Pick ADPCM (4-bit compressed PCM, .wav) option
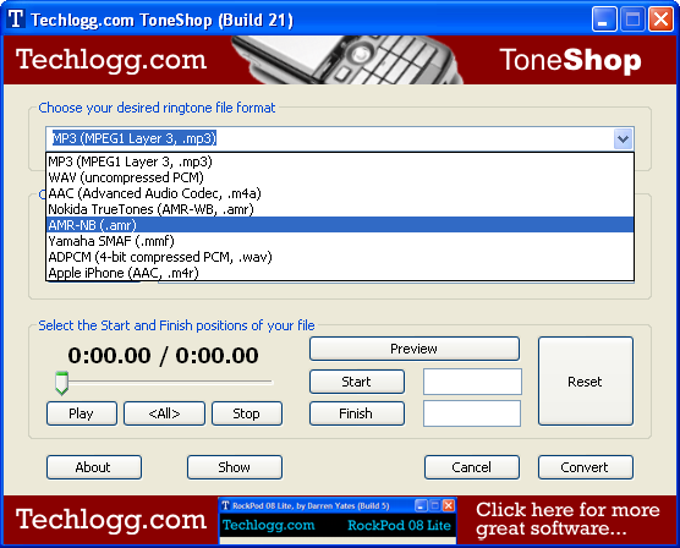Viewport: 680px width, 548px height. (340, 257)
